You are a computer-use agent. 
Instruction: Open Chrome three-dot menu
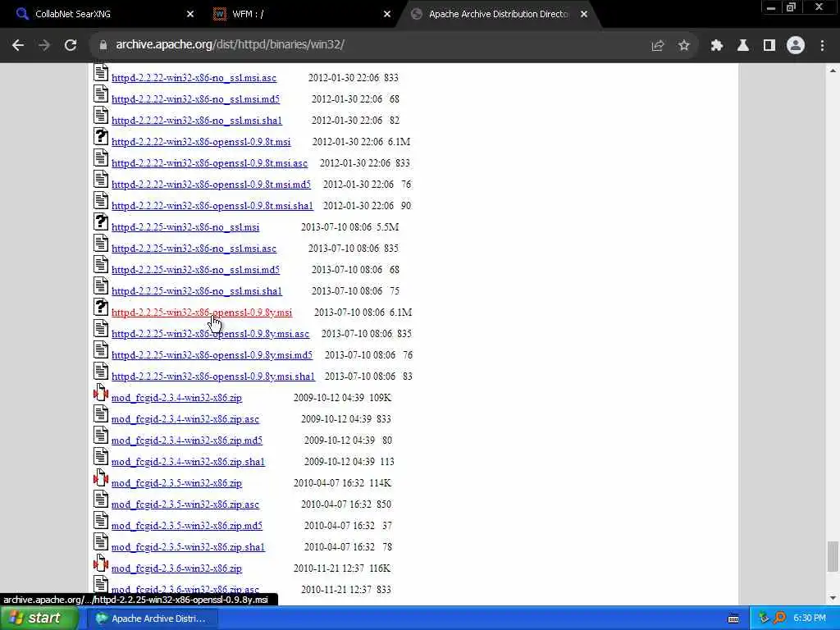[822, 46]
